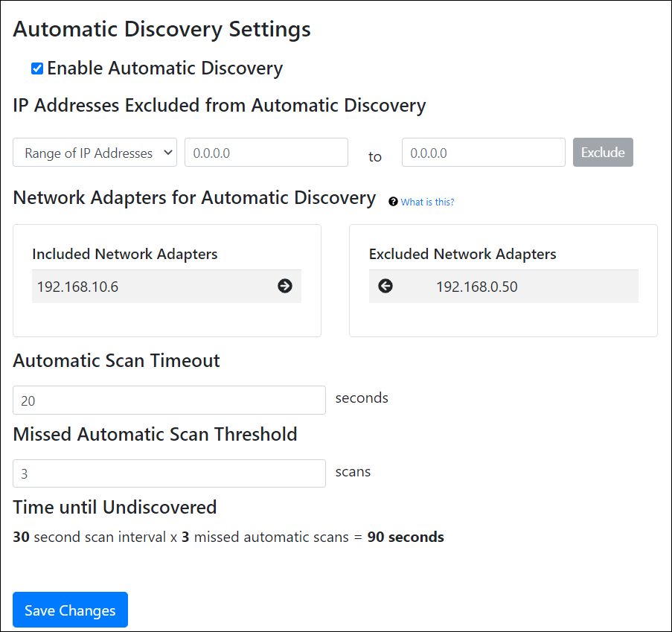Click the bold "90 seconds" result text
672x632 pixels.
(406, 537)
